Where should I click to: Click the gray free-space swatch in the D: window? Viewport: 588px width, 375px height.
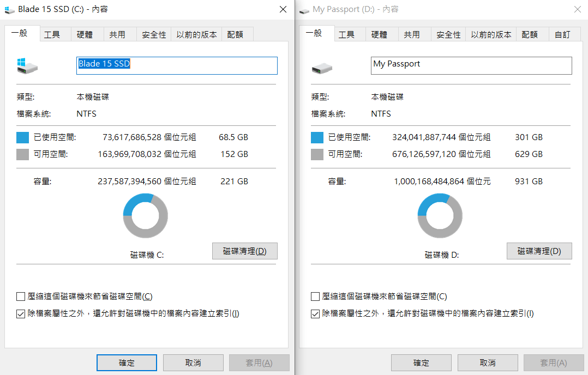pos(317,154)
